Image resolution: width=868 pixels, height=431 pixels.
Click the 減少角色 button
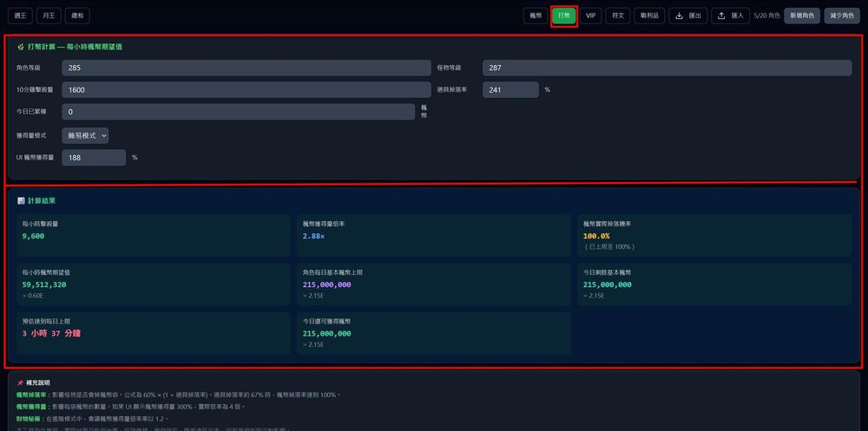842,16
